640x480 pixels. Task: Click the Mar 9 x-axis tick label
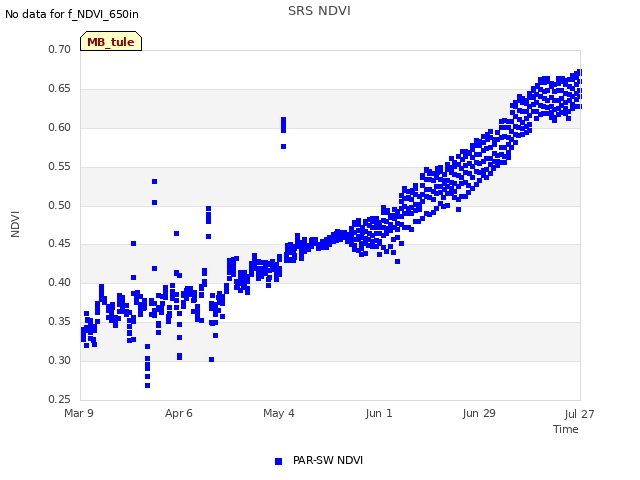point(79,413)
